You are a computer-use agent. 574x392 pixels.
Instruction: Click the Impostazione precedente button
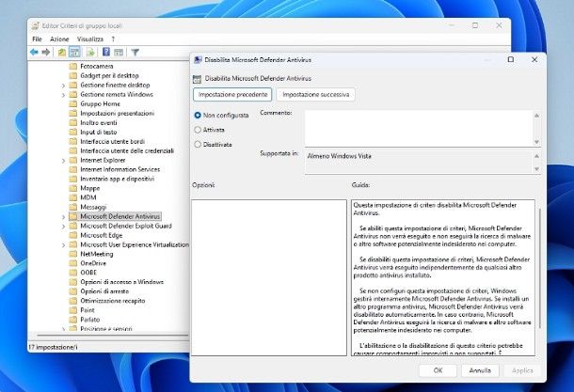[x=232, y=95]
